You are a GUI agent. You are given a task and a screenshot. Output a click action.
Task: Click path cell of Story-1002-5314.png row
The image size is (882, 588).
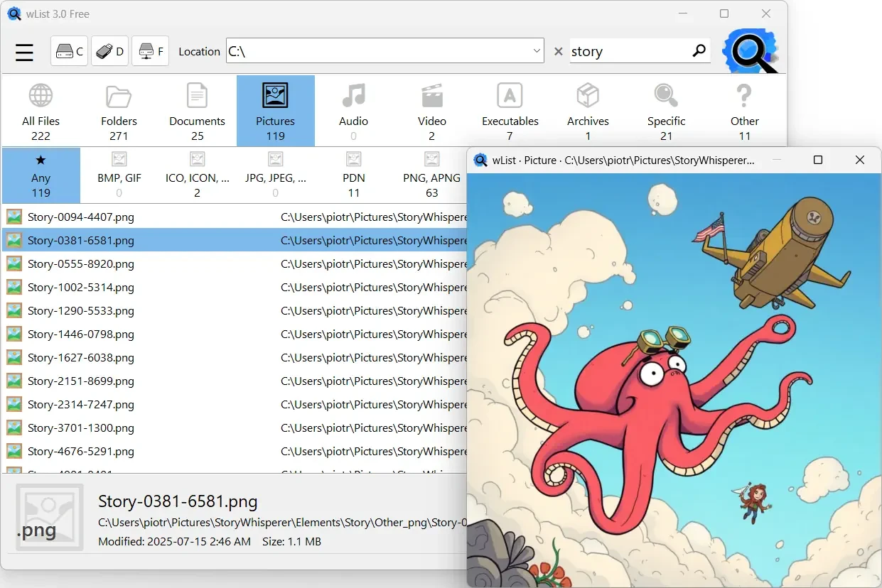(x=374, y=287)
